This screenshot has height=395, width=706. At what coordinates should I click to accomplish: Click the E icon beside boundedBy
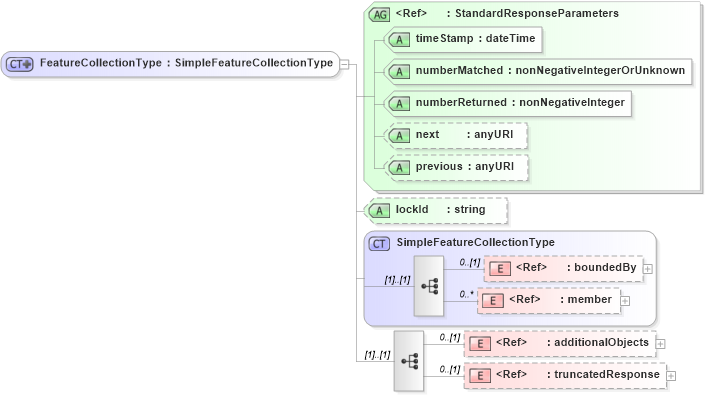500,269
